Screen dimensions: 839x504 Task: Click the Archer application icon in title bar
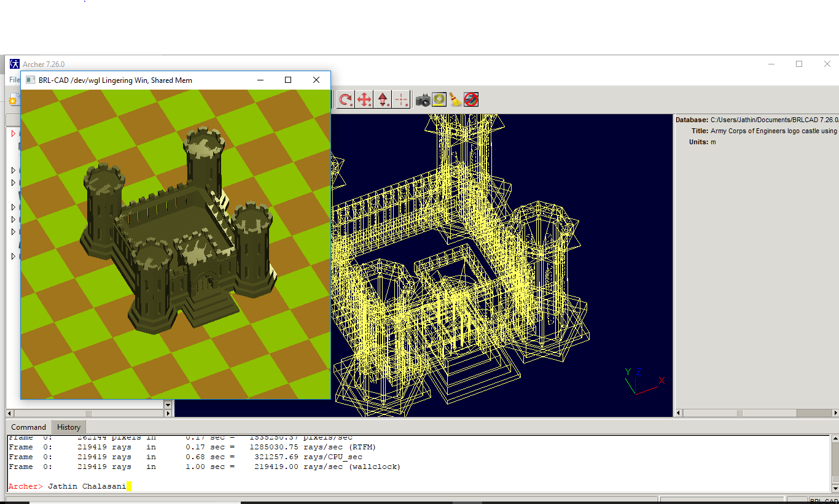click(15, 64)
